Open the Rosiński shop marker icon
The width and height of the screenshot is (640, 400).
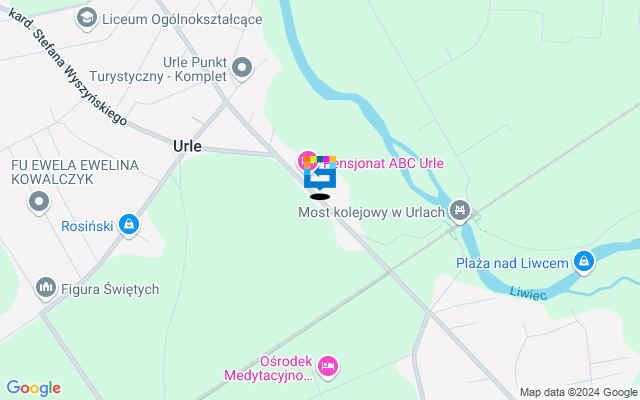point(129,225)
